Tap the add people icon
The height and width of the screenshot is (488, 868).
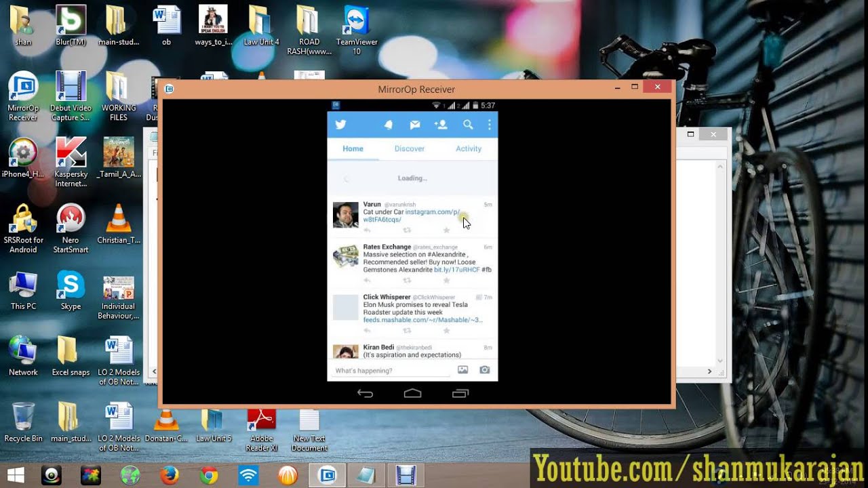click(x=441, y=125)
